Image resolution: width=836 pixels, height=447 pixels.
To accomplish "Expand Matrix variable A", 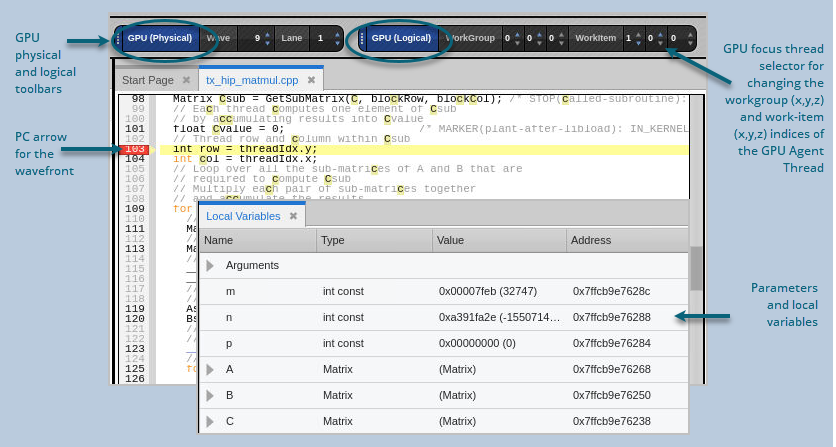I will [x=210, y=370].
